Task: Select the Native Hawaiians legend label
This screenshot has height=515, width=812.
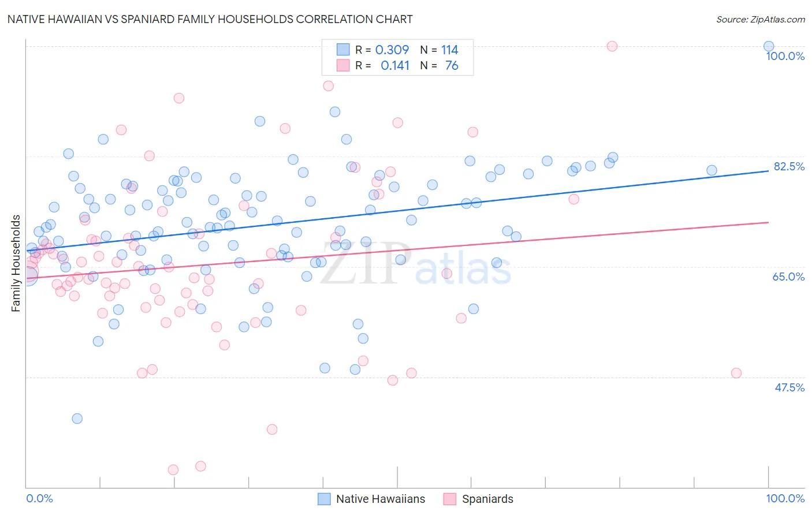Action: [381, 499]
